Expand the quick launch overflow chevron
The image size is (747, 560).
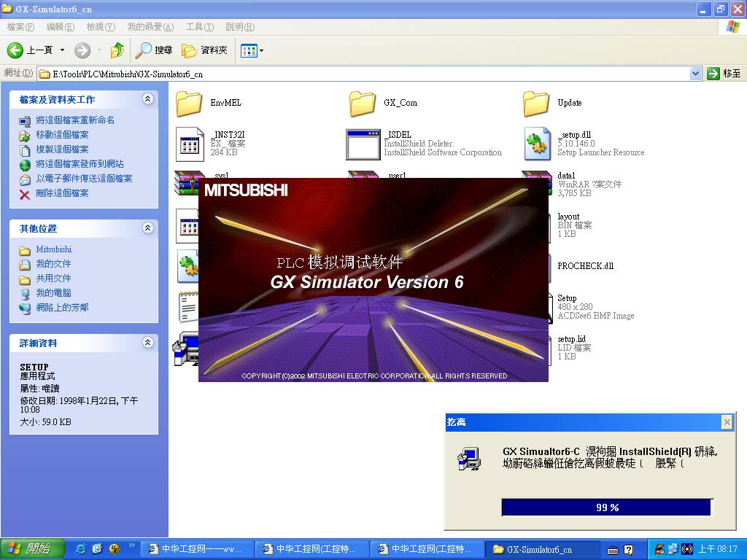[131, 545]
